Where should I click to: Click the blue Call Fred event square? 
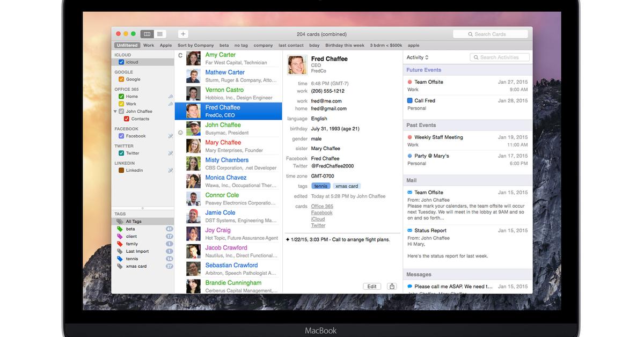pyautogui.click(x=410, y=100)
